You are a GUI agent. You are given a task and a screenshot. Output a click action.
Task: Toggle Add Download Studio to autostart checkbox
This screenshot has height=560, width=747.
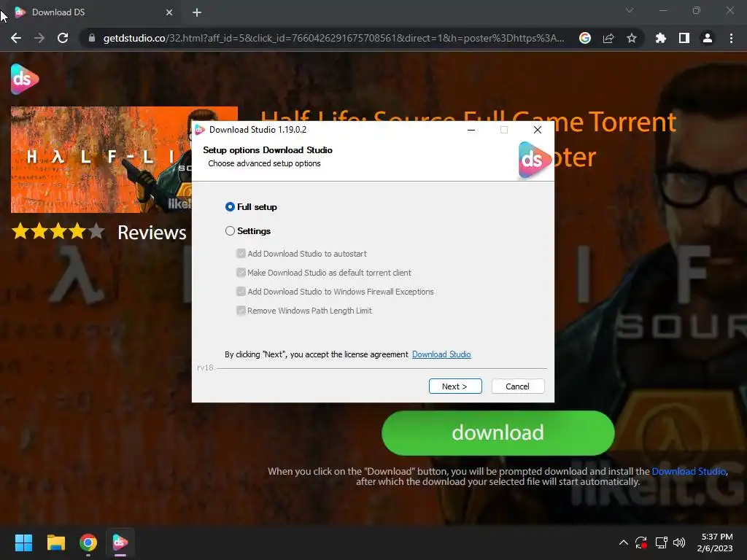[241, 253]
